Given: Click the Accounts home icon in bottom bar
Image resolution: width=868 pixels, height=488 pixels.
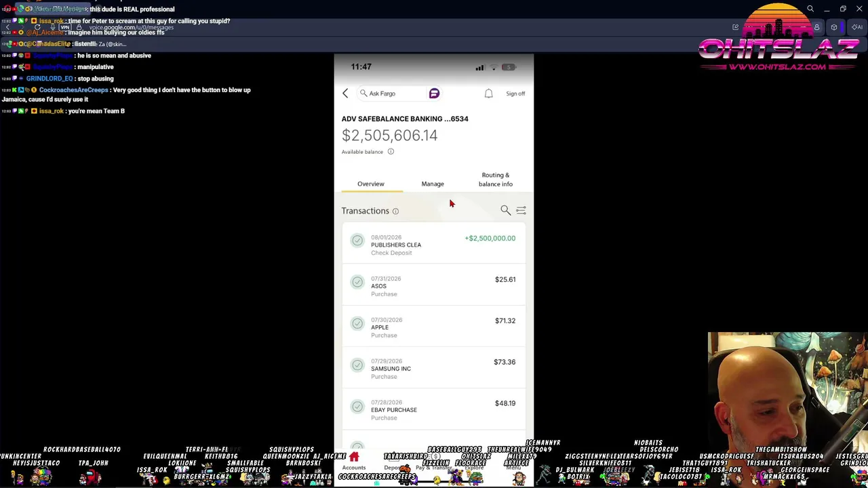Looking at the screenshot, I should [x=354, y=458].
